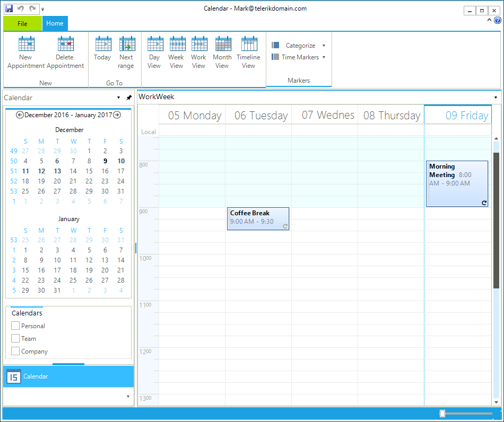Go to Today in the ribbon
The image size is (504, 422).
click(x=102, y=49)
